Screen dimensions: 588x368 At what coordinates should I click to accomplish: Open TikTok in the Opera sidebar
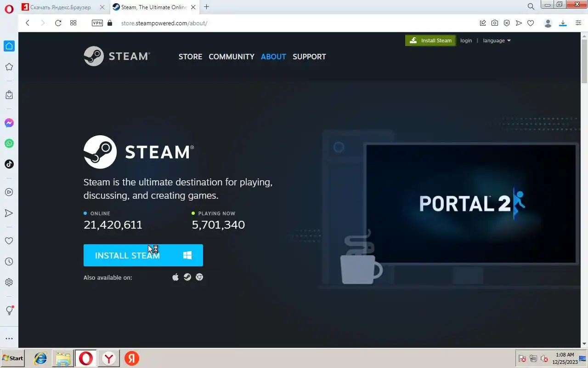[x=9, y=164]
